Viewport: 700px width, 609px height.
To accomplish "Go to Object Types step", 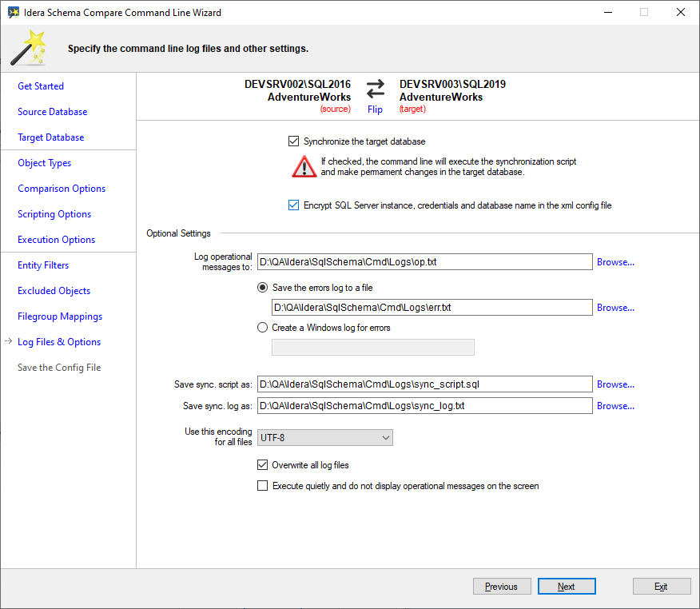I will (45, 163).
